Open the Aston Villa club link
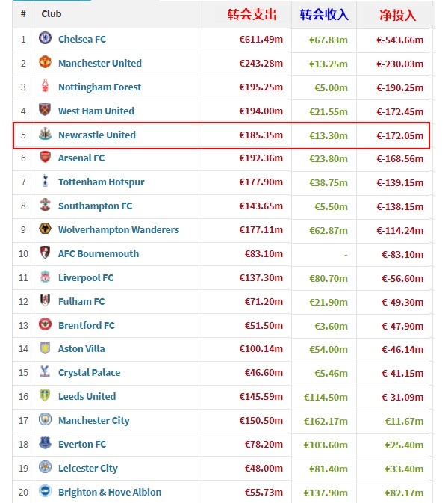Viewport: 448px width, 503px height. click(81, 349)
